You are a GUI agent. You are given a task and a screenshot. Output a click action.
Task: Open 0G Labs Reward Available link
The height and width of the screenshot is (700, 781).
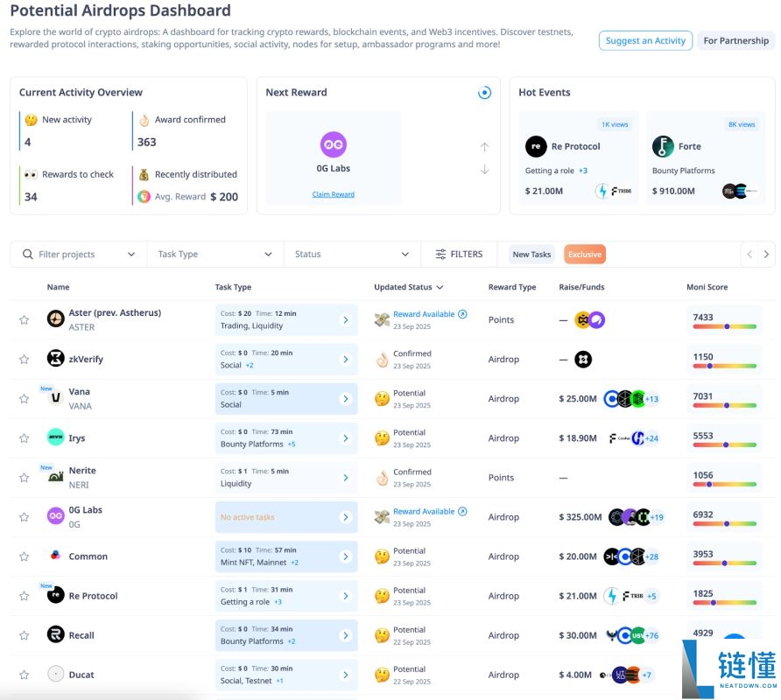point(430,511)
